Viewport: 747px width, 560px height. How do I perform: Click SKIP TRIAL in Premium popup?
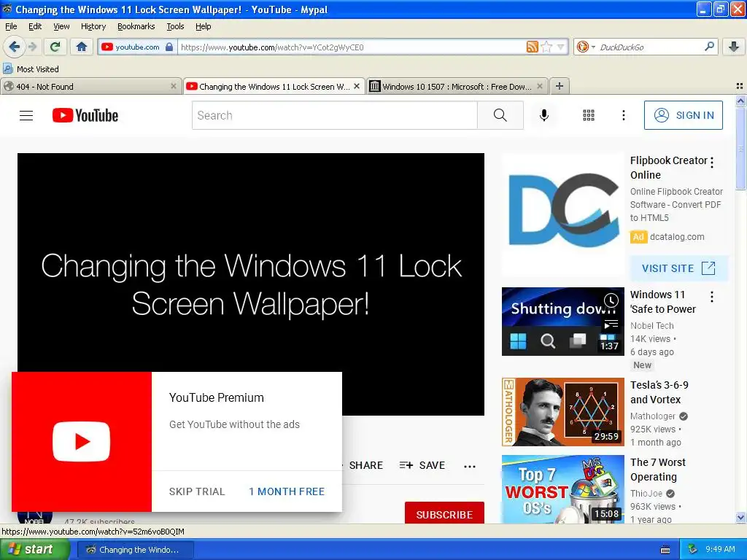197,491
